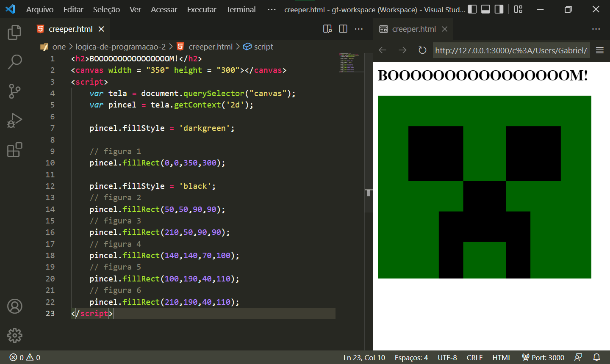610x364 pixels.
Task: Open the Manage settings gear
Action: coord(14,335)
